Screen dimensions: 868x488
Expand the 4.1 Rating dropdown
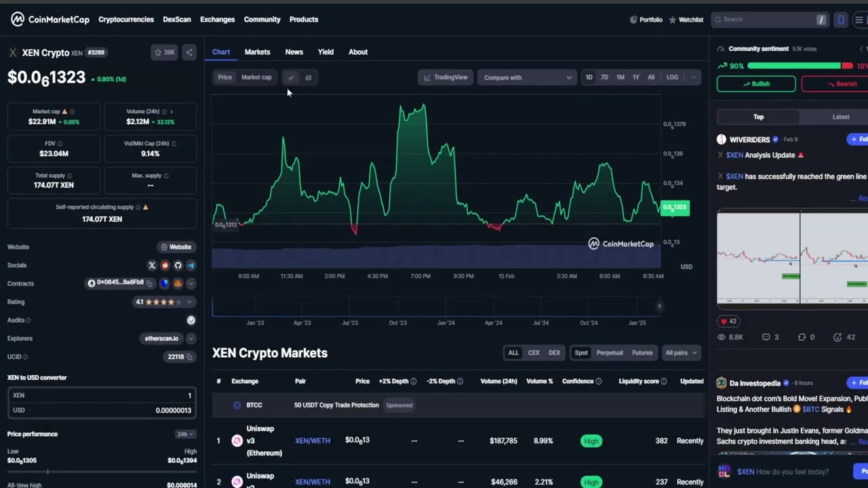[x=164, y=302]
